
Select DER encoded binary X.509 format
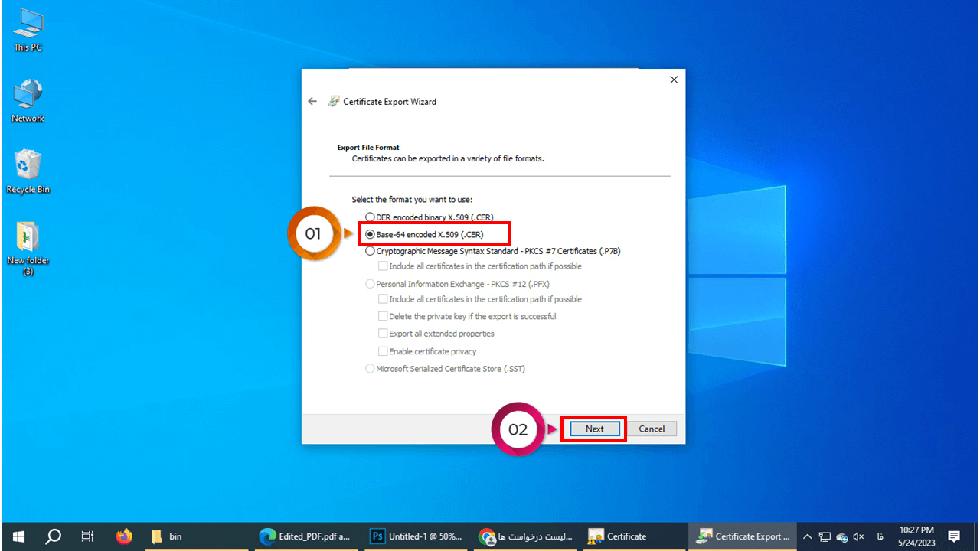371,217
